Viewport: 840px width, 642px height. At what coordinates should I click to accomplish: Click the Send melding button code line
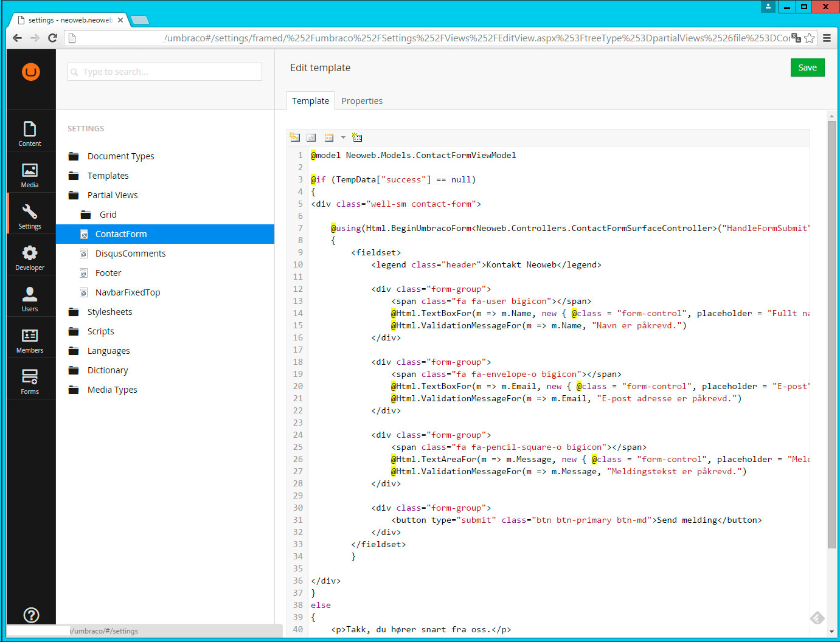point(577,520)
